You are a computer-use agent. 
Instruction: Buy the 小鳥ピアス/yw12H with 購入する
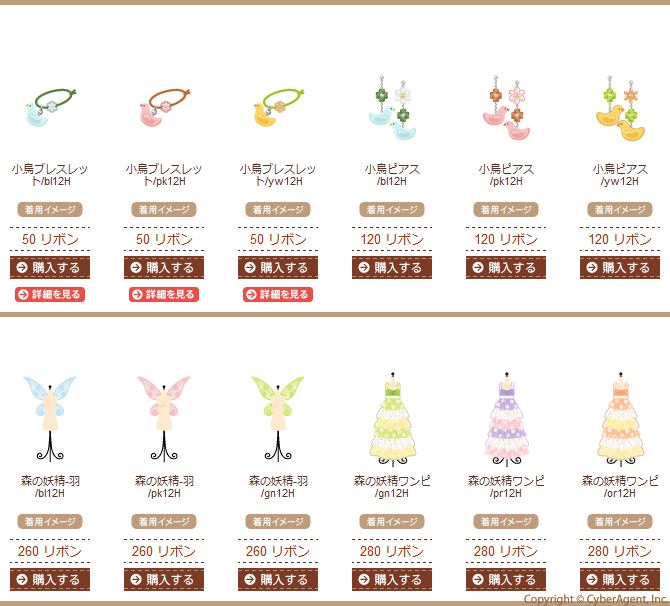point(620,268)
